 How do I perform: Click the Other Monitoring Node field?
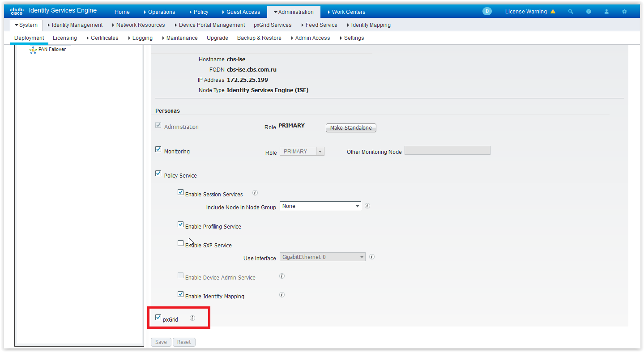tap(448, 150)
